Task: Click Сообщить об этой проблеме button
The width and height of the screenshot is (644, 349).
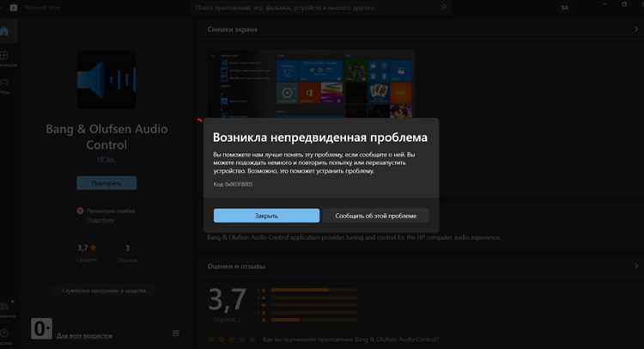Action: click(x=375, y=216)
